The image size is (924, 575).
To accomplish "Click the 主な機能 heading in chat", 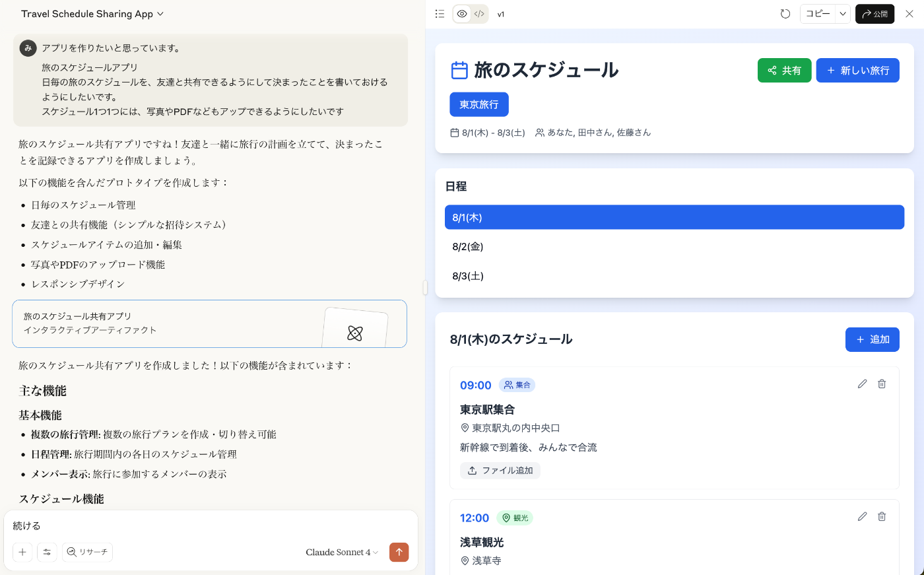I will point(43,391).
